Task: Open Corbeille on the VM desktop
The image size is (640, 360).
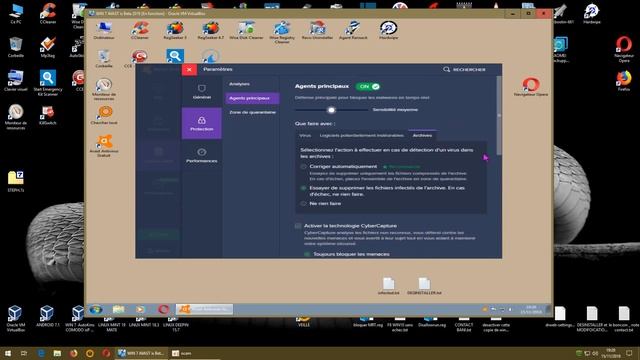Action: coord(104,58)
